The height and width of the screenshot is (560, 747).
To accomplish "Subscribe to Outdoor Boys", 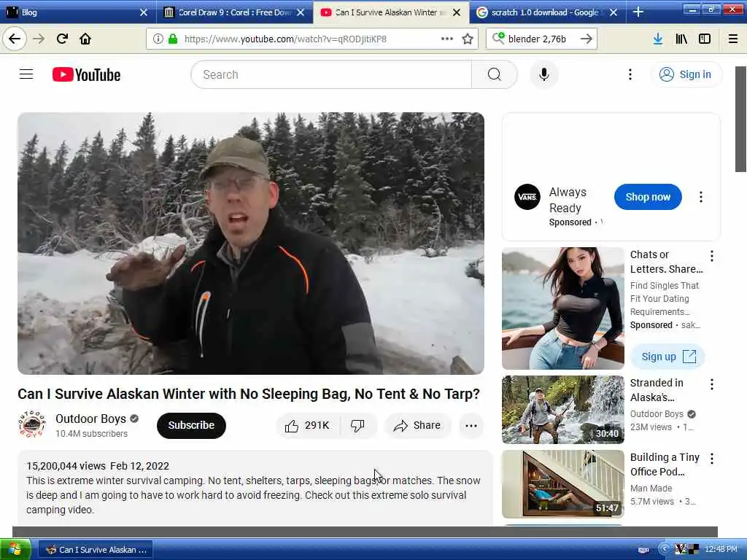I will point(191,425).
